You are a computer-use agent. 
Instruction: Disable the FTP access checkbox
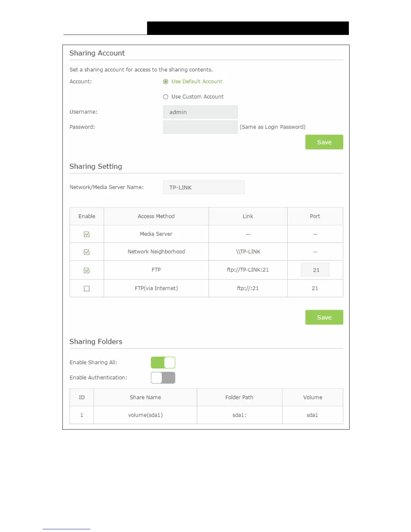coord(87,270)
